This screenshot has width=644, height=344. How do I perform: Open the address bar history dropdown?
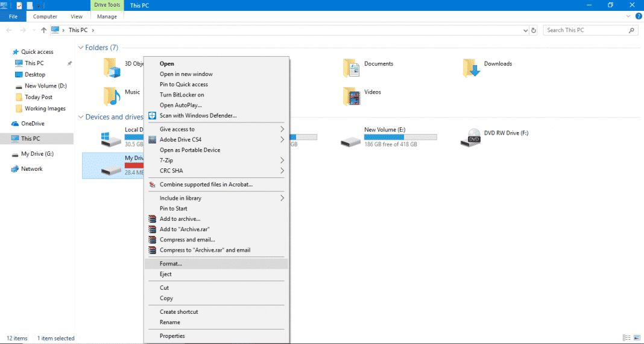(x=524, y=30)
